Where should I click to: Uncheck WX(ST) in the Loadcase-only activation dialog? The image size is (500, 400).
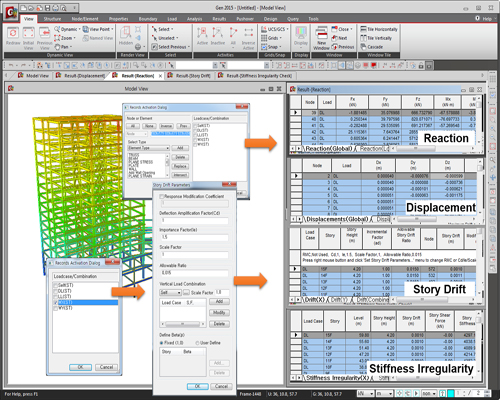56,303
